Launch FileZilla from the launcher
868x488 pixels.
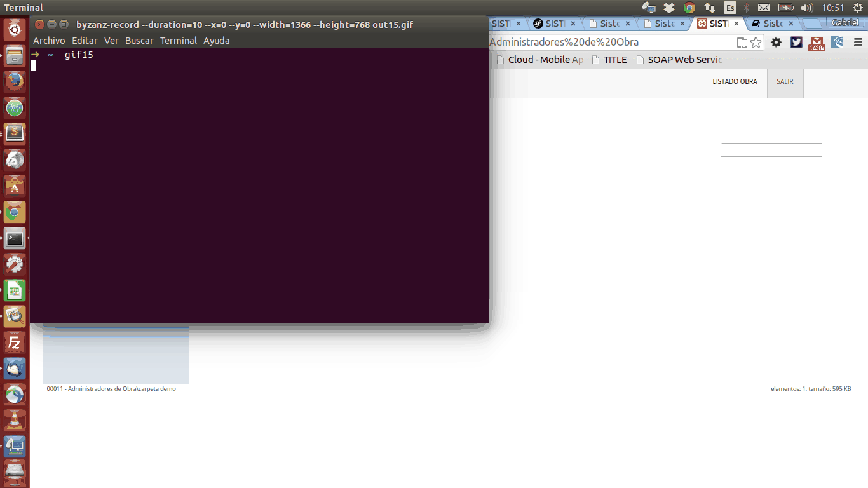[x=15, y=343]
